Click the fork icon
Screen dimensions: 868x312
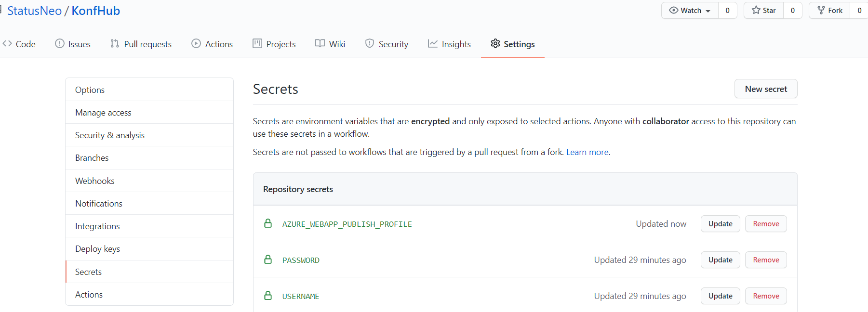click(821, 10)
